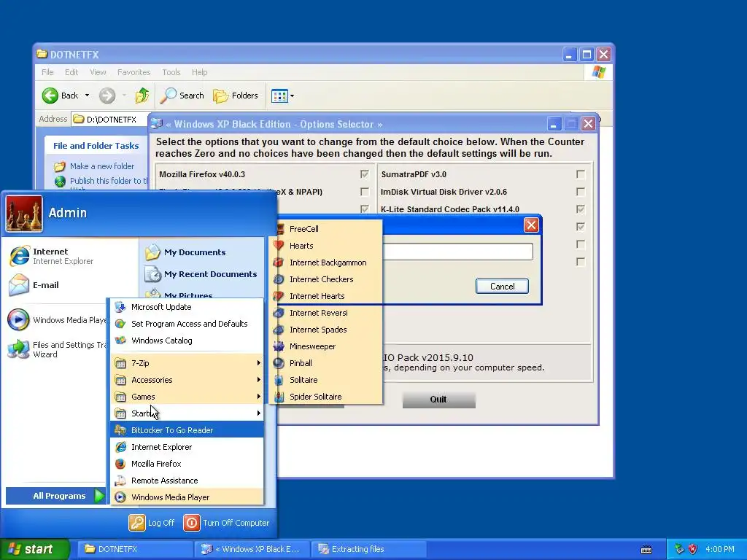Open the File menu in DOTNETFX
Image resolution: width=747 pixels, height=560 pixels.
[x=47, y=72]
